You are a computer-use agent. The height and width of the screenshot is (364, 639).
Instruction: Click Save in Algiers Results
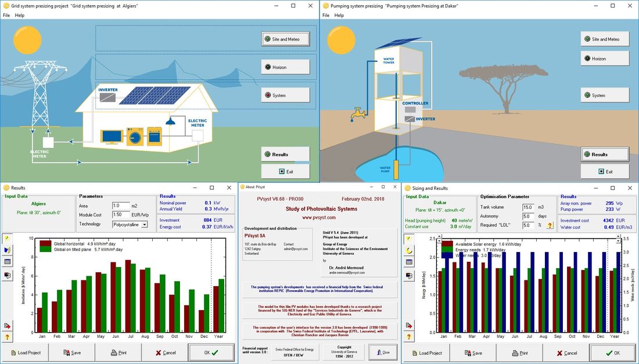71,352
